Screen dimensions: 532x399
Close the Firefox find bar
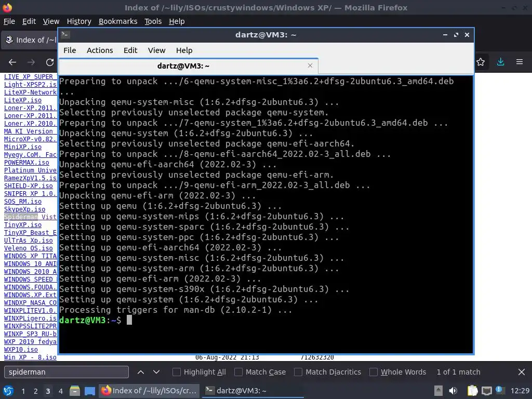[522, 372]
